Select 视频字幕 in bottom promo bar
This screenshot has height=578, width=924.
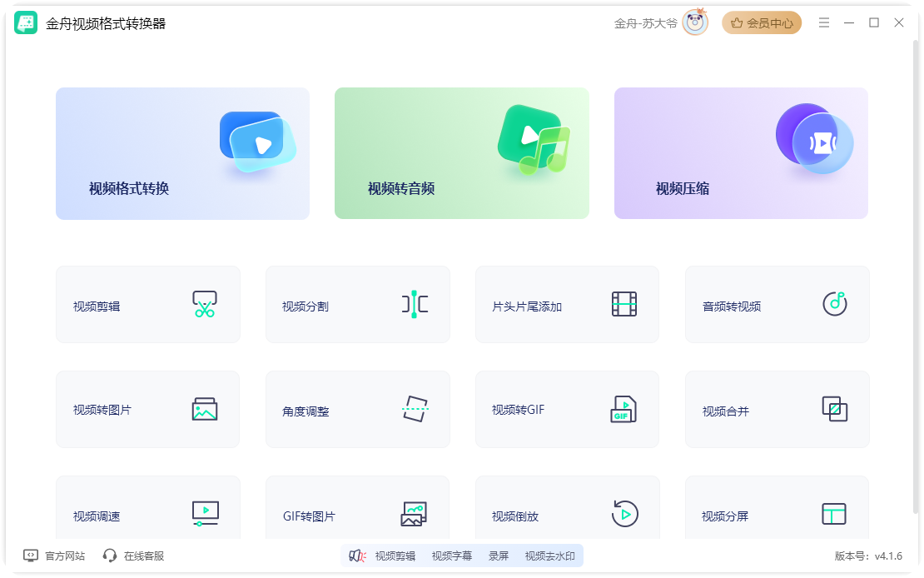point(451,556)
